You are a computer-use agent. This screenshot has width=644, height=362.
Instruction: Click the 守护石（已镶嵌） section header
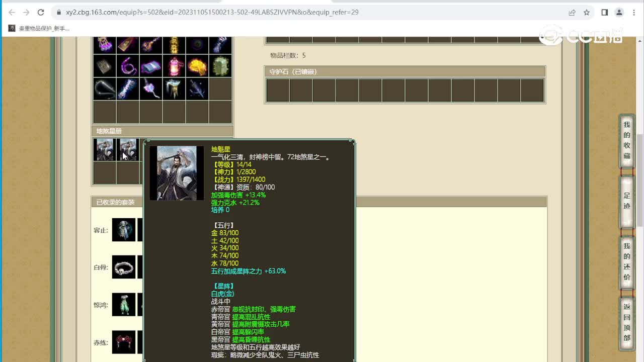405,72
